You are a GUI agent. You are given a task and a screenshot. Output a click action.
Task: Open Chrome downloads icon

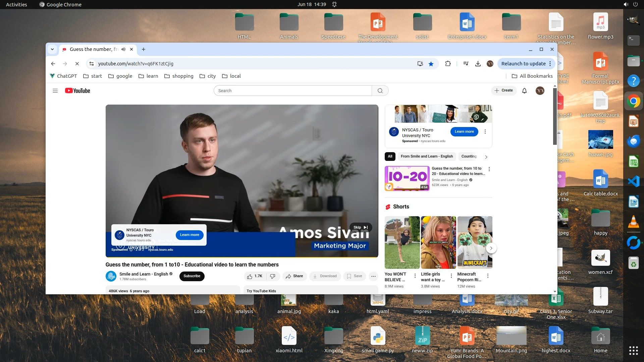click(478, 64)
